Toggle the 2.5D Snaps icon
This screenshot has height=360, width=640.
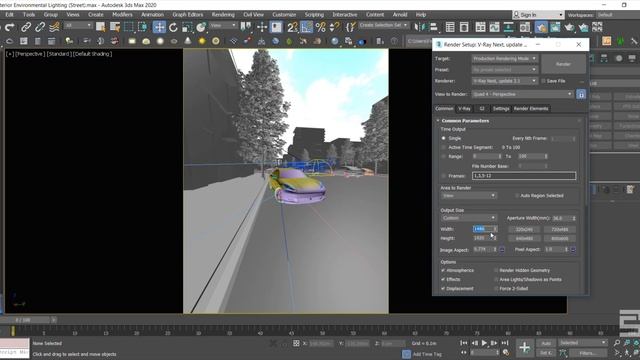[292, 27]
